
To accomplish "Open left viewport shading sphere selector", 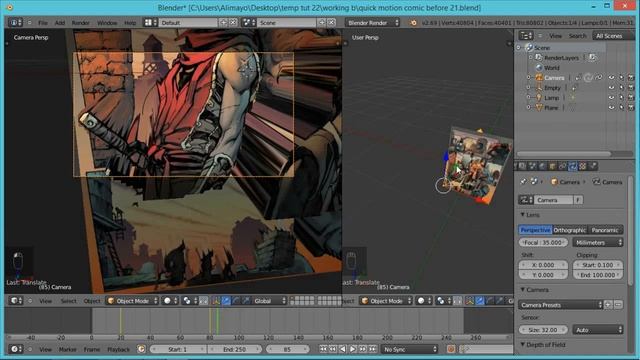I will (170, 301).
